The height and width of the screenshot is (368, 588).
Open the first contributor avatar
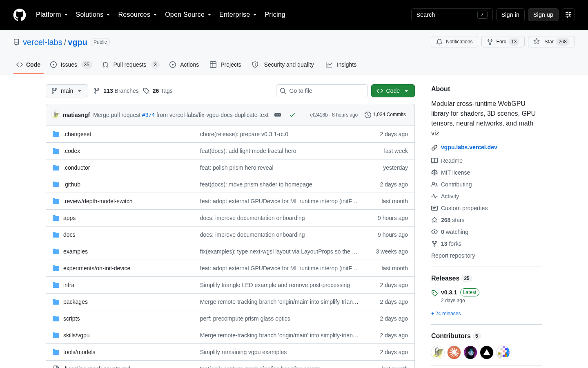click(x=438, y=352)
